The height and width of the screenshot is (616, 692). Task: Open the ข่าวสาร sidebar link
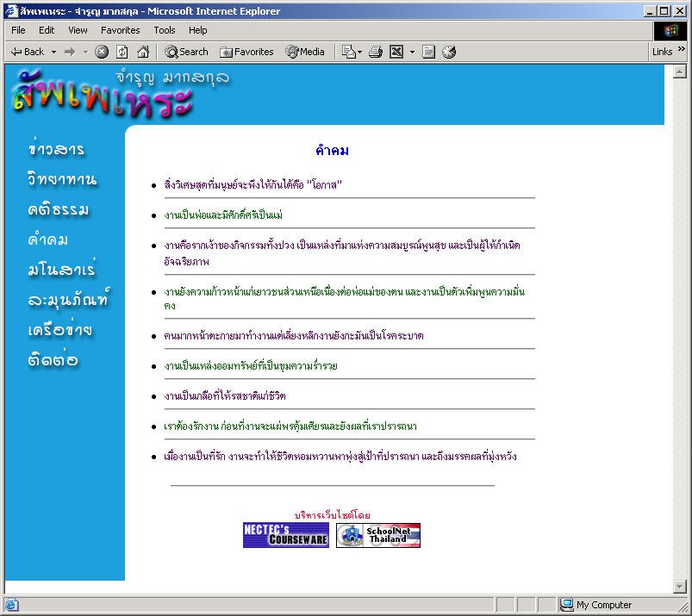(x=56, y=150)
